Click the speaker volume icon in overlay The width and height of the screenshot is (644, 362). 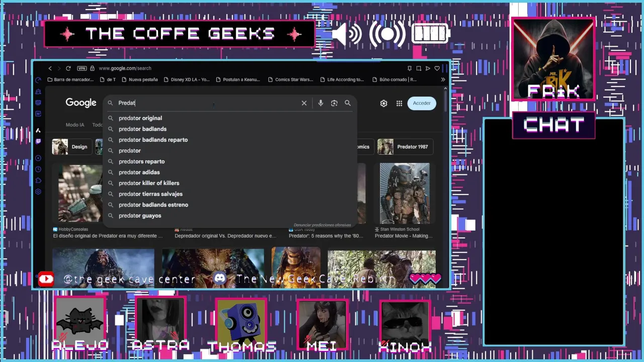pos(347,34)
